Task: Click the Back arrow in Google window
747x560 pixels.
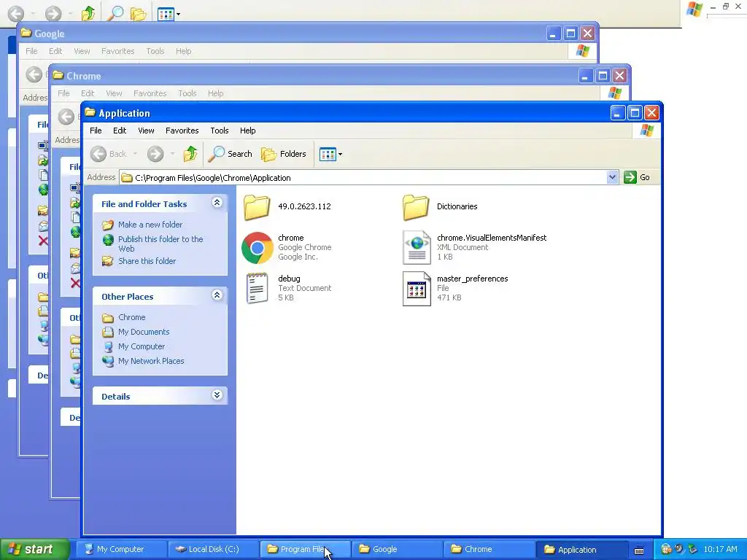Action: click(x=34, y=74)
